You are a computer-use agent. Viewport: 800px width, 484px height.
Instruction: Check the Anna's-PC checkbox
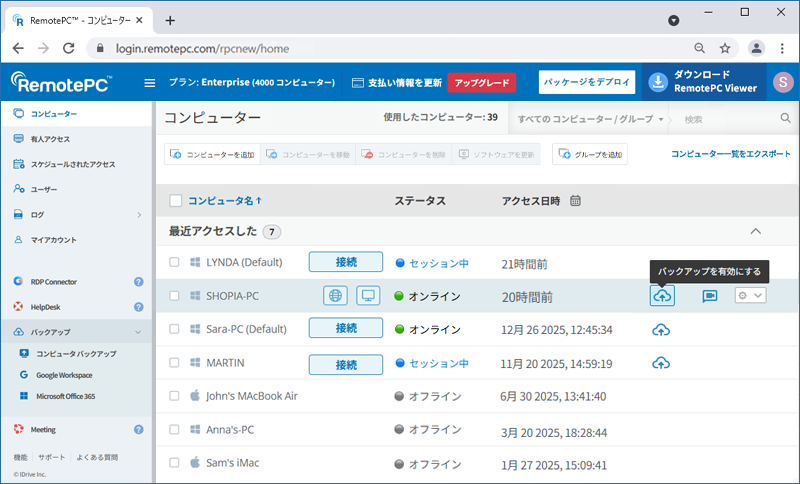click(x=174, y=429)
